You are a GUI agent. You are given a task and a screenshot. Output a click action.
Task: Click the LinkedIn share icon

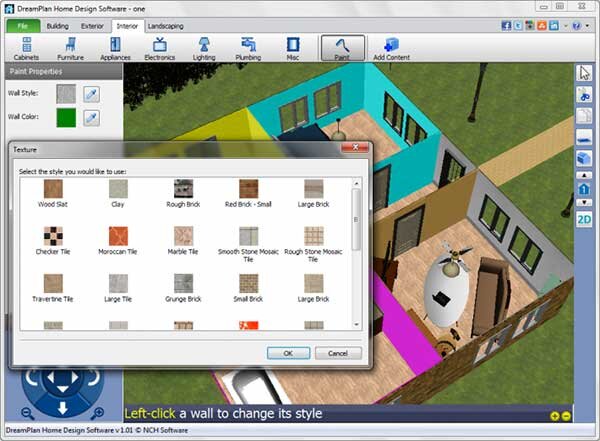(553, 26)
